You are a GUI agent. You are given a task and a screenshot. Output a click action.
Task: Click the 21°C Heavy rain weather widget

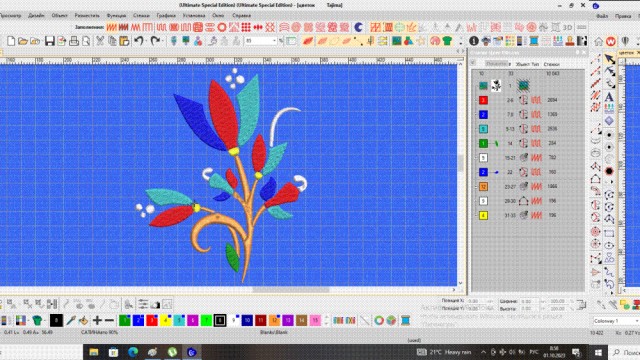pos(444,352)
